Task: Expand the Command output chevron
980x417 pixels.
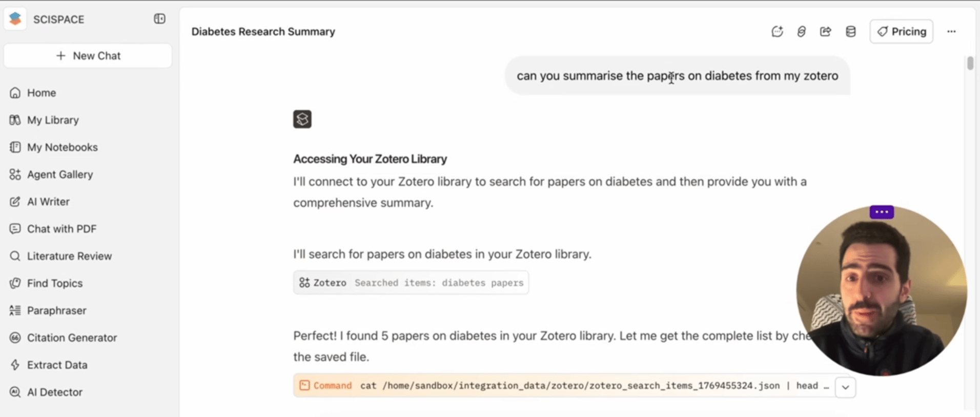Action: coord(845,387)
